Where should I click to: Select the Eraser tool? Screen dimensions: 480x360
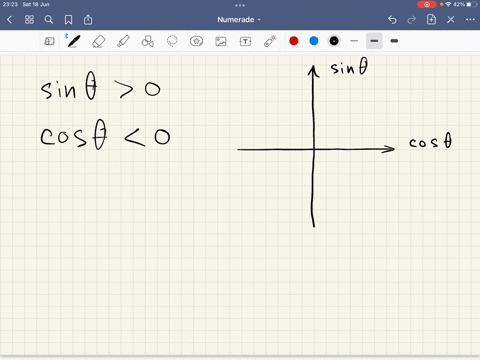pyautogui.click(x=99, y=41)
